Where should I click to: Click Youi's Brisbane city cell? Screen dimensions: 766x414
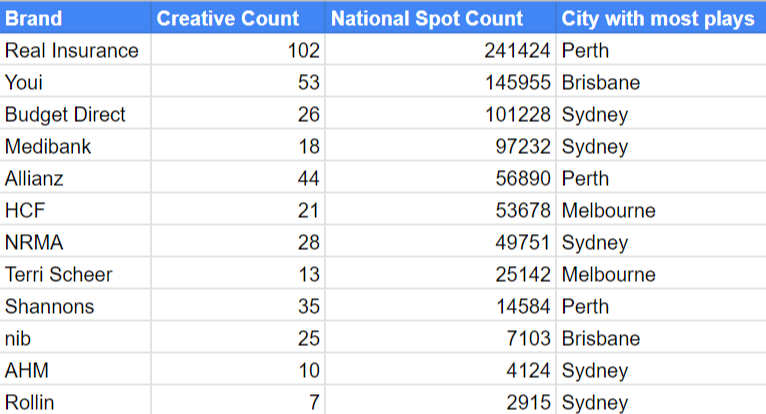point(661,81)
